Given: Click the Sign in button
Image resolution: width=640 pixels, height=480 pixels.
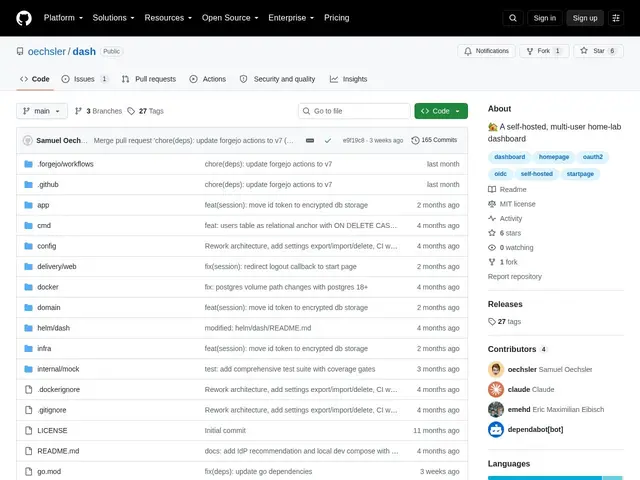Looking at the screenshot, I should coord(544,18).
